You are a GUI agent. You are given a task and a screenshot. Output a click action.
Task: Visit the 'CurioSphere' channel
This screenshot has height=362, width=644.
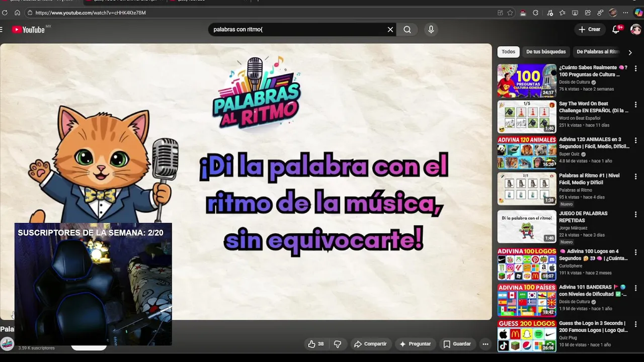click(x=571, y=266)
